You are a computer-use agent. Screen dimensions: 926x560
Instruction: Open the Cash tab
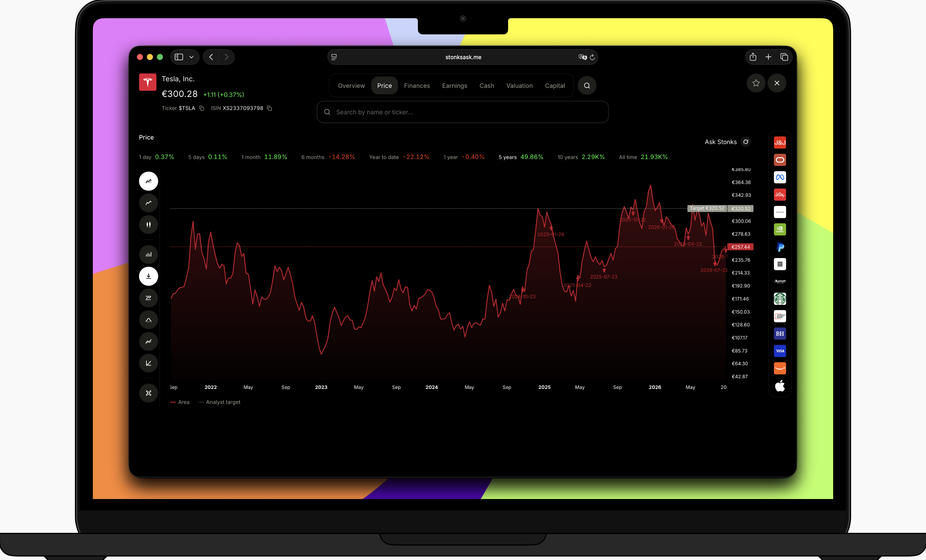click(x=487, y=86)
